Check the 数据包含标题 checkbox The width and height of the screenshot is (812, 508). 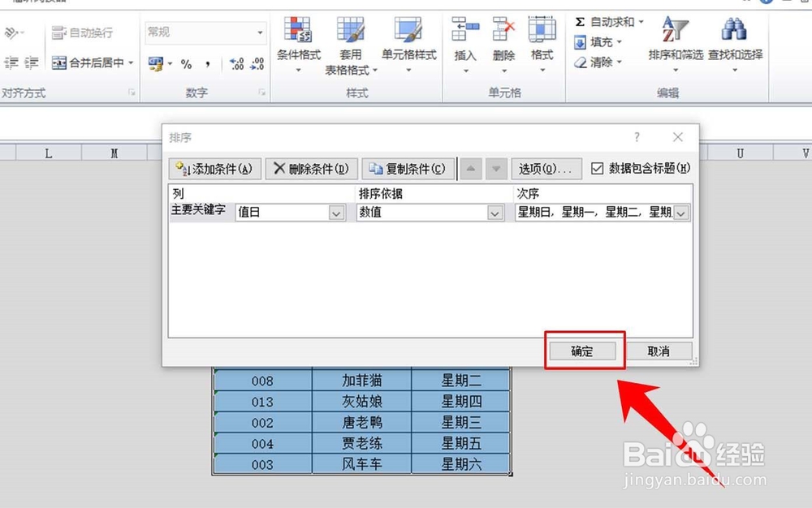(x=598, y=169)
